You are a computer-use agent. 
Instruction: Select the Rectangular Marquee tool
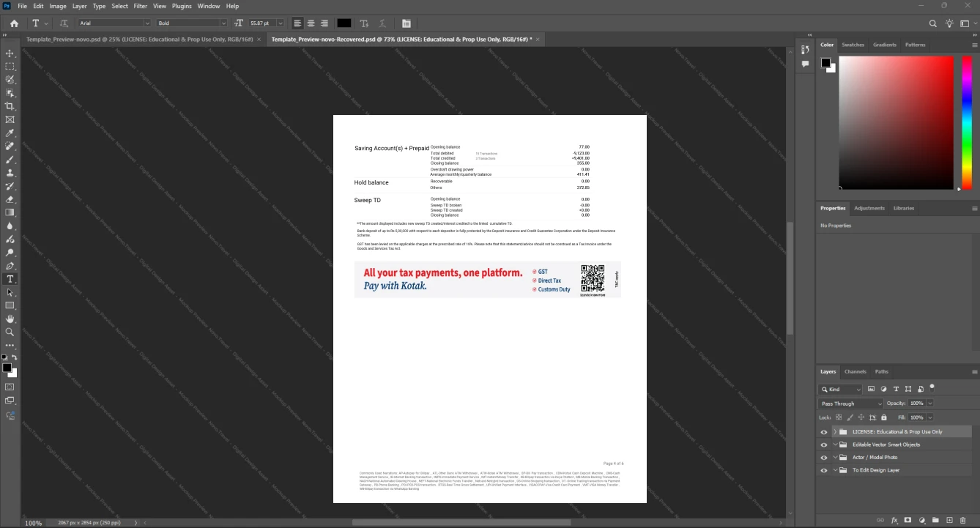(10, 67)
